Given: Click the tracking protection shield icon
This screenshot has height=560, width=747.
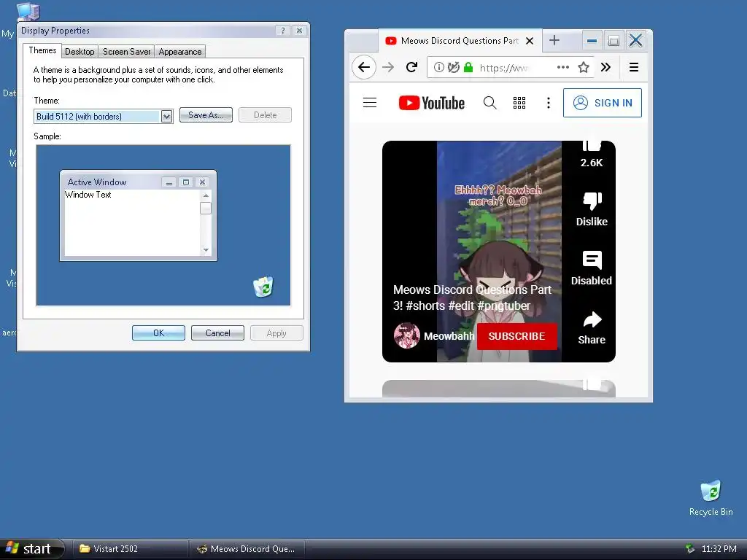Looking at the screenshot, I should pos(454,67).
